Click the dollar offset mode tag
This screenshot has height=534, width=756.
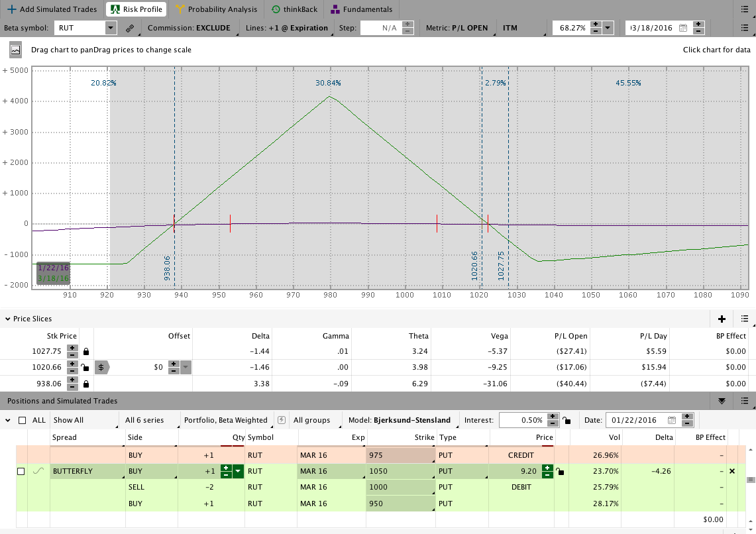point(102,367)
